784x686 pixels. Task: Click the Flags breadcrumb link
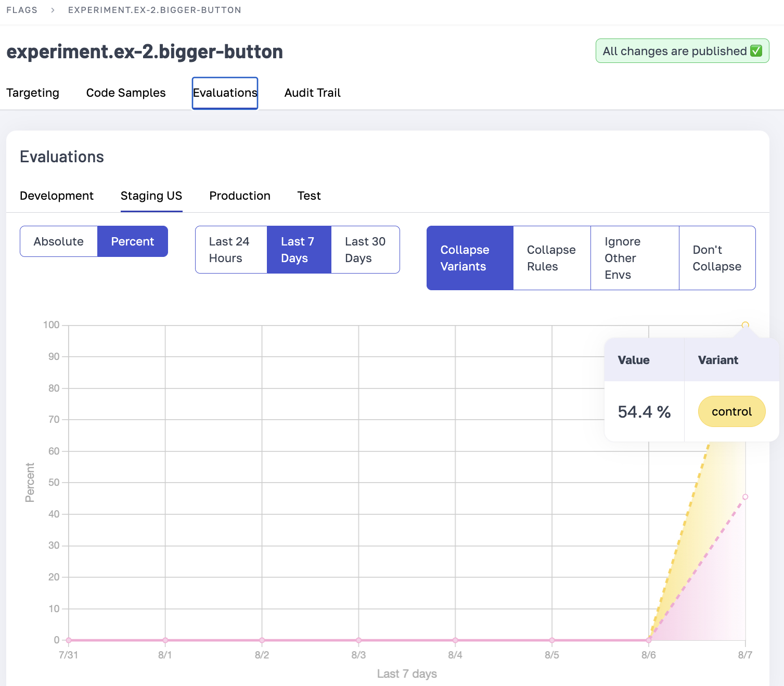point(22,10)
